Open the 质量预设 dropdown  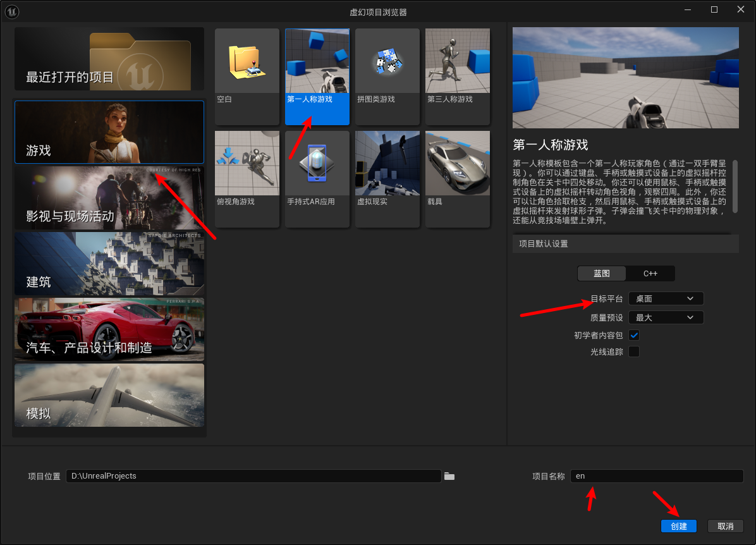[x=666, y=317]
